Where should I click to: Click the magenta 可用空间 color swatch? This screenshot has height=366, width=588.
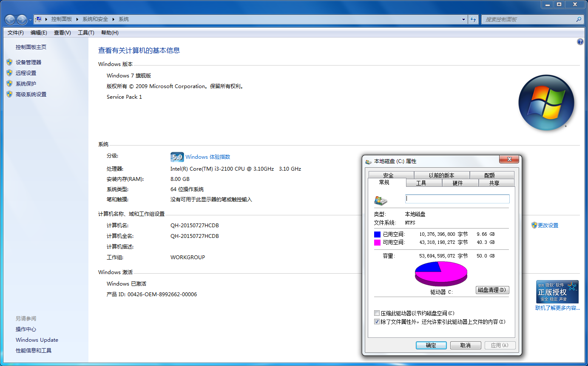click(x=377, y=242)
